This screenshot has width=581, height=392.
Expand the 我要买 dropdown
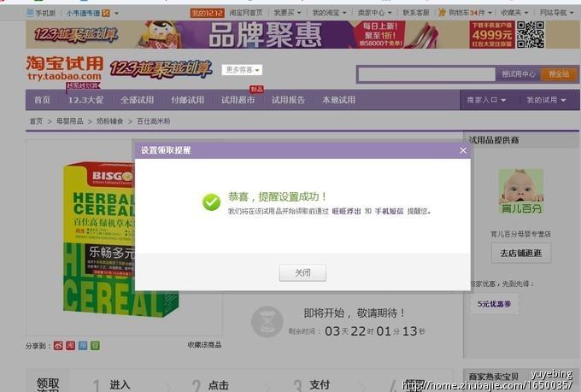tap(287, 13)
